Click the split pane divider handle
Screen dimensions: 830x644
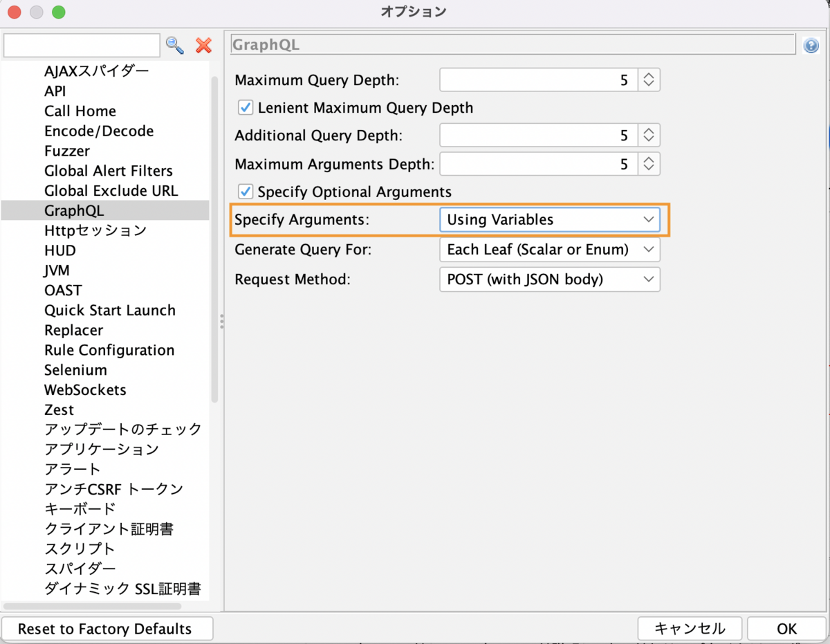[222, 322]
